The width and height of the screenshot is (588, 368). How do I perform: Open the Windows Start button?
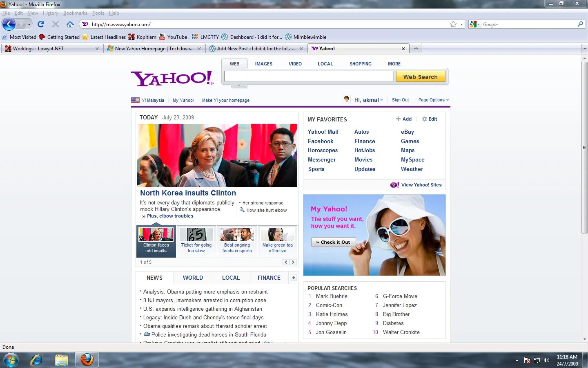click(x=10, y=360)
